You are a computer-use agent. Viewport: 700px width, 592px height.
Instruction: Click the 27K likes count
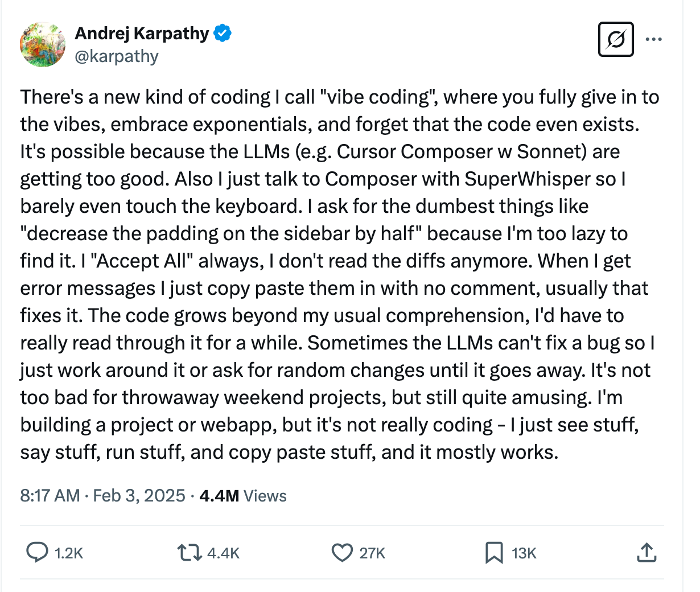coord(373,553)
